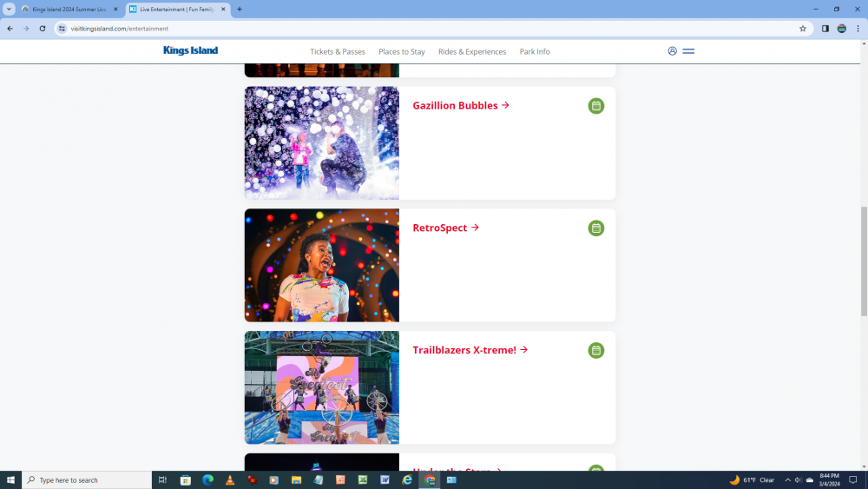868x489 pixels.
Task: Open the user account icon
Action: pos(672,51)
